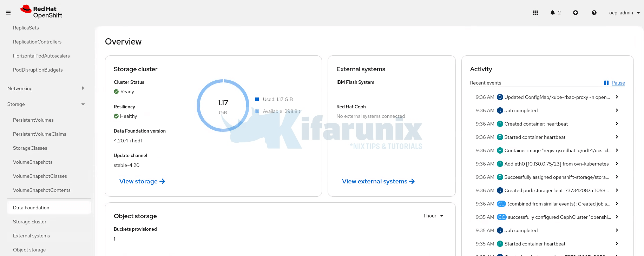Click the View storage link
This screenshot has height=256, width=644.
click(142, 181)
